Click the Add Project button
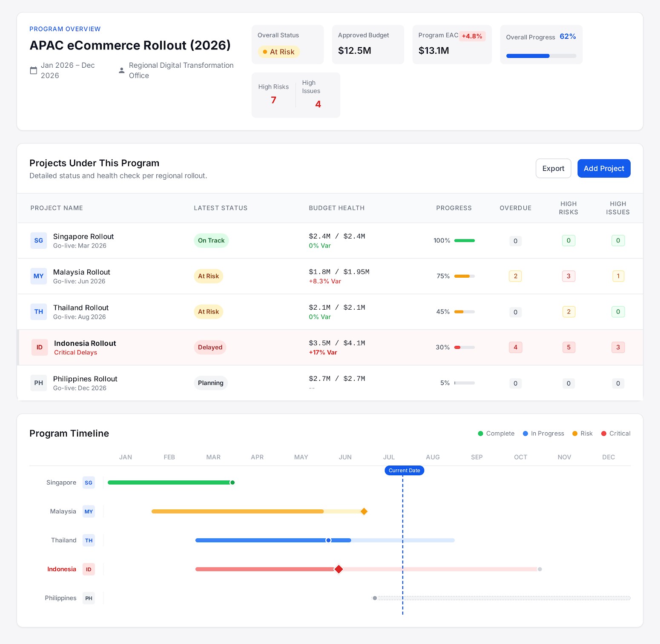The width and height of the screenshot is (660, 644). [603, 168]
